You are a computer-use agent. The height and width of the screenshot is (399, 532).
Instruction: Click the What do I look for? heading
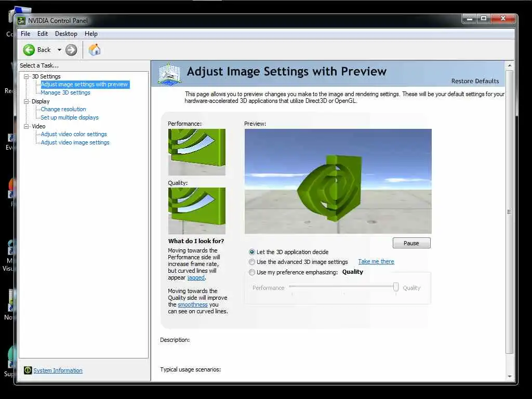[x=196, y=241]
